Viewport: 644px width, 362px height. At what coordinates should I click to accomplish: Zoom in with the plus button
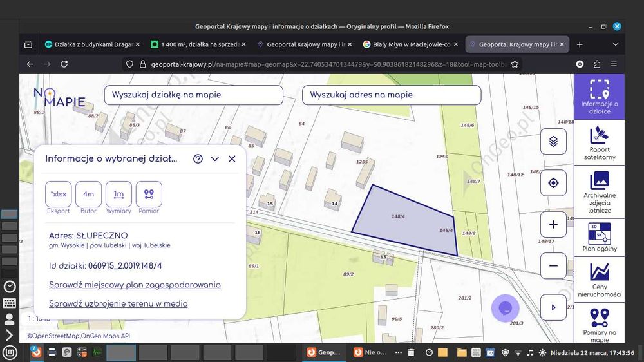553,224
